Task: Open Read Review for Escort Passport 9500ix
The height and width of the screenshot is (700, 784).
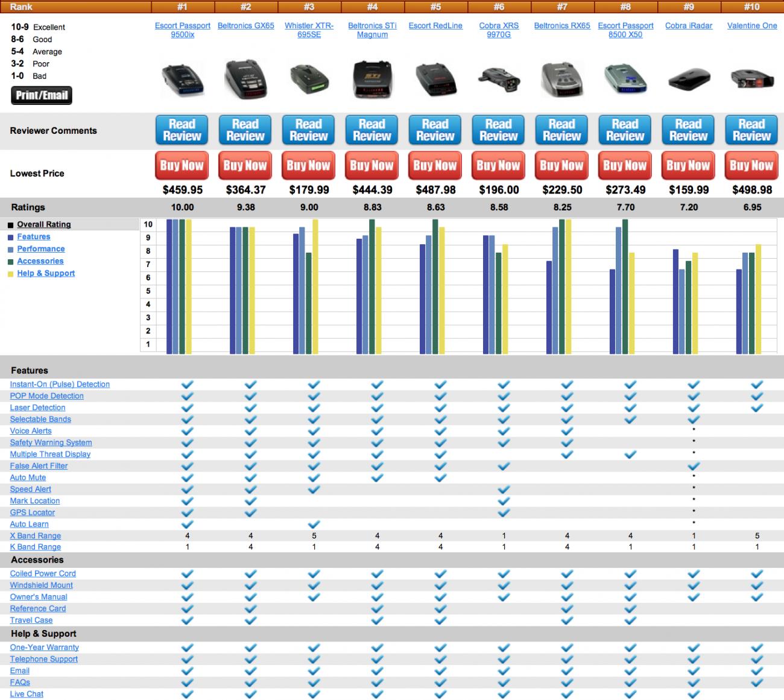Action: click(182, 130)
